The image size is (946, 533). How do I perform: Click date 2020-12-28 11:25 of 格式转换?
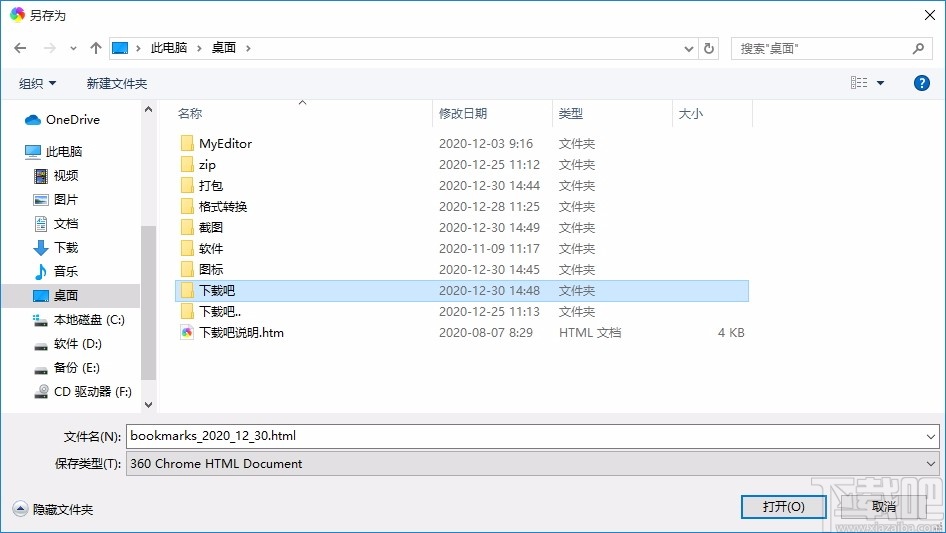pyautogui.click(x=489, y=206)
